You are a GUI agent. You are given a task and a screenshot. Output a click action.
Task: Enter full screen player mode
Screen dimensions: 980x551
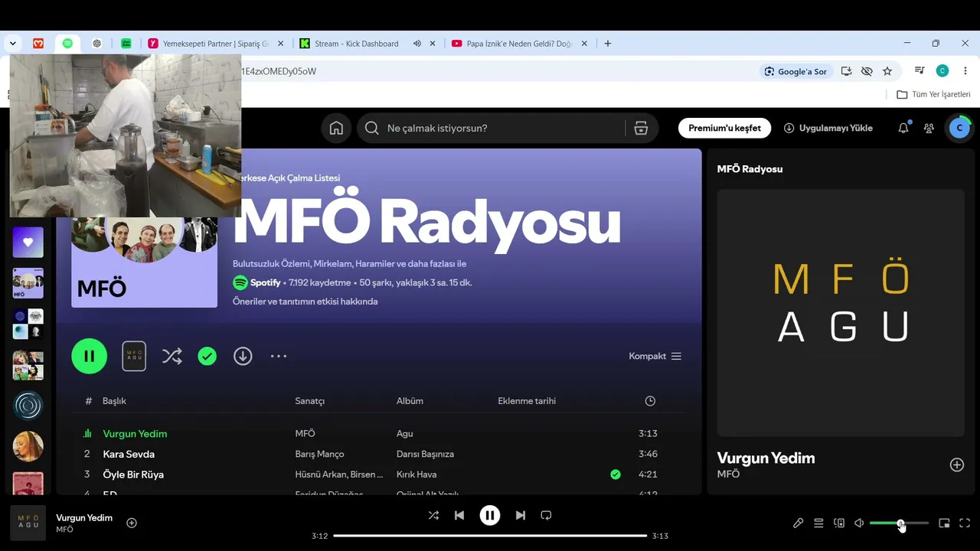(965, 523)
